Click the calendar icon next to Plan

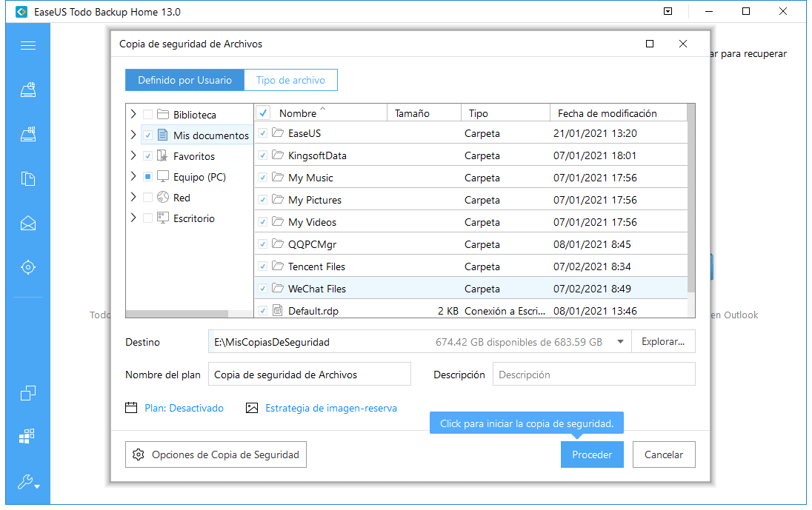pos(131,408)
